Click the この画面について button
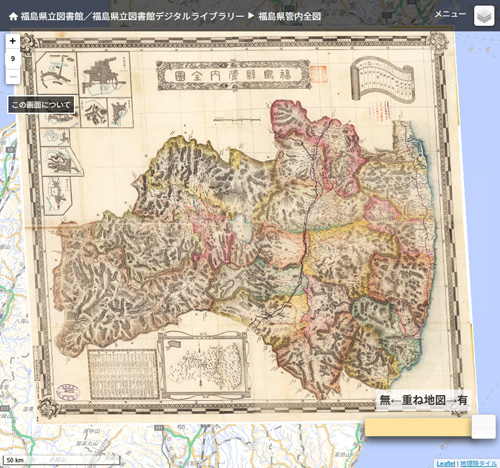This screenshot has width=500, height=468. coord(41,105)
